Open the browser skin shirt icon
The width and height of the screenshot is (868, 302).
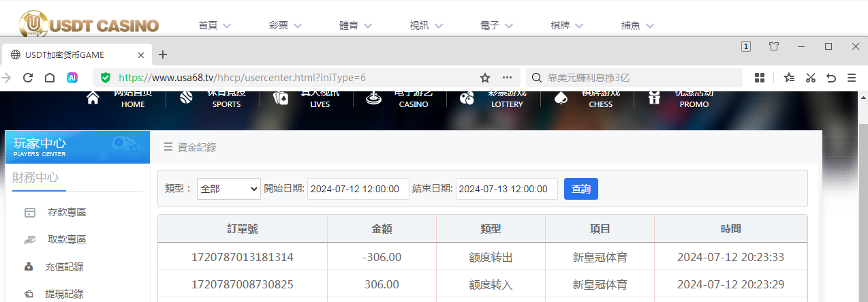(x=774, y=46)
